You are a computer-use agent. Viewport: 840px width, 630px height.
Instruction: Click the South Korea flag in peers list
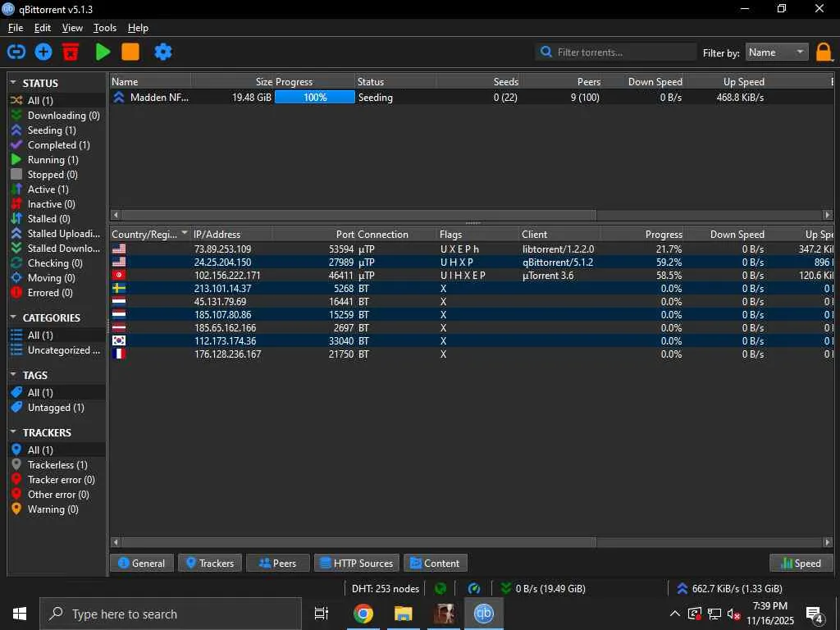tap(119, 340)
